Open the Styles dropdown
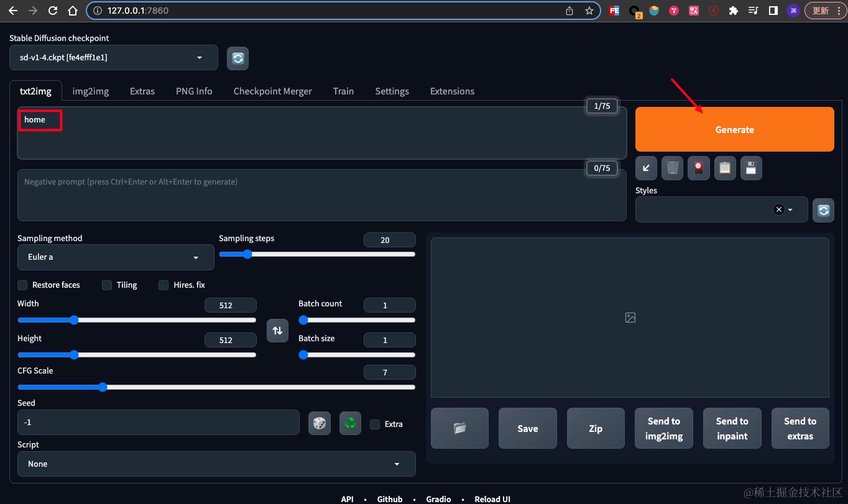 click(x=722, y=210)
